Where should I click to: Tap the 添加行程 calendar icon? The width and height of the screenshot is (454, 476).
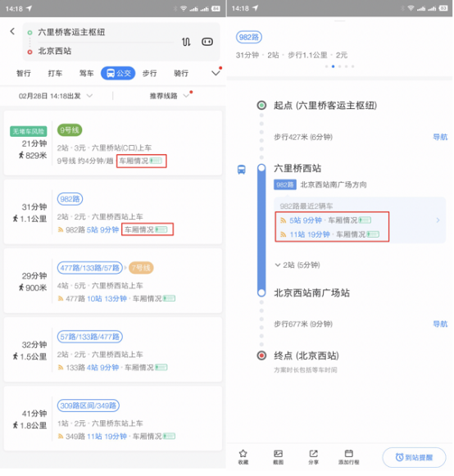coord(349,457)
